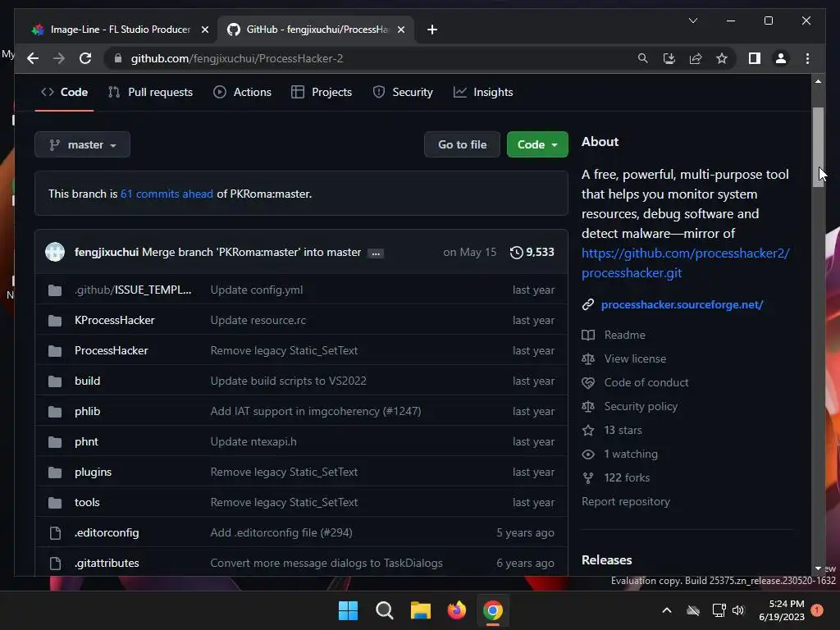This screenshot has height=630, width=840.
Task: Close the GitHub ProcessHacker tab
Action: pyautogui.click(x=400, y=30)
